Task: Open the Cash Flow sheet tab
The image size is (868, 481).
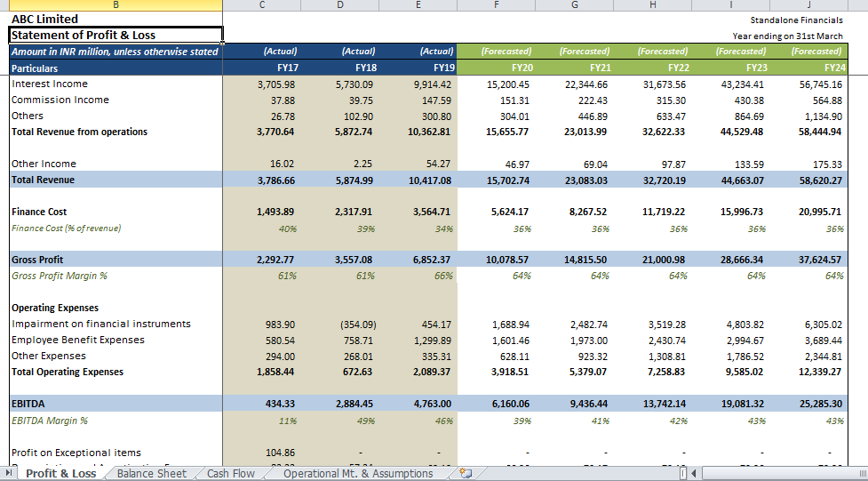Action: [231, 473]
